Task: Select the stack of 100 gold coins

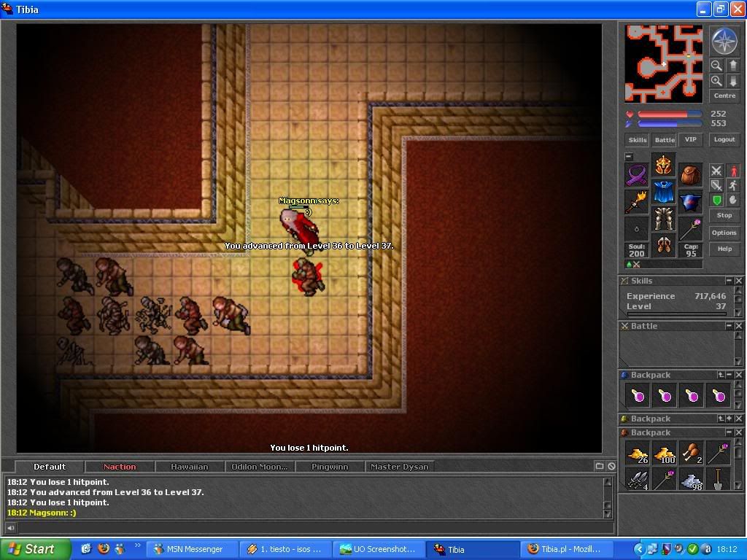Action: pos(665,454)
